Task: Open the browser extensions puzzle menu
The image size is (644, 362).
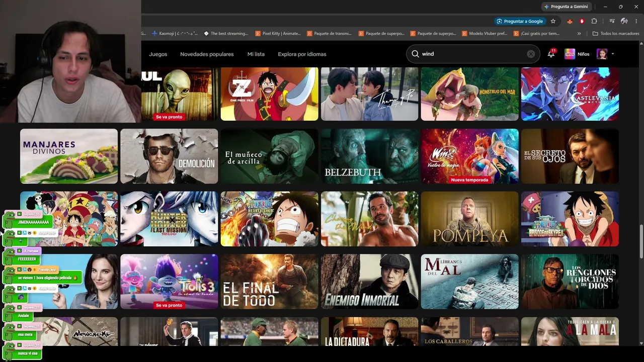Action: (594, 21)
